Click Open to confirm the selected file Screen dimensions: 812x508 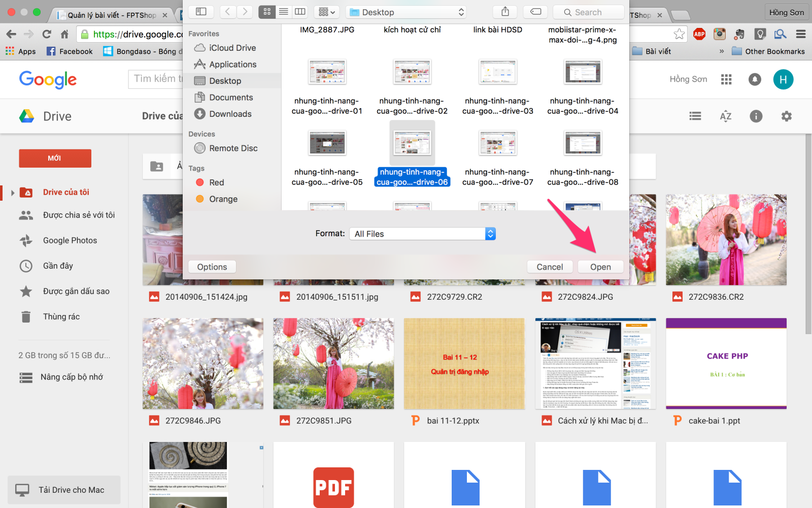tap(600, 266)
